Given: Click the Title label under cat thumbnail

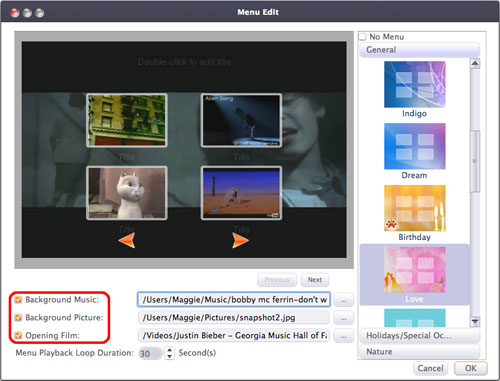Looking at the screenshot, I should [127, 229].
